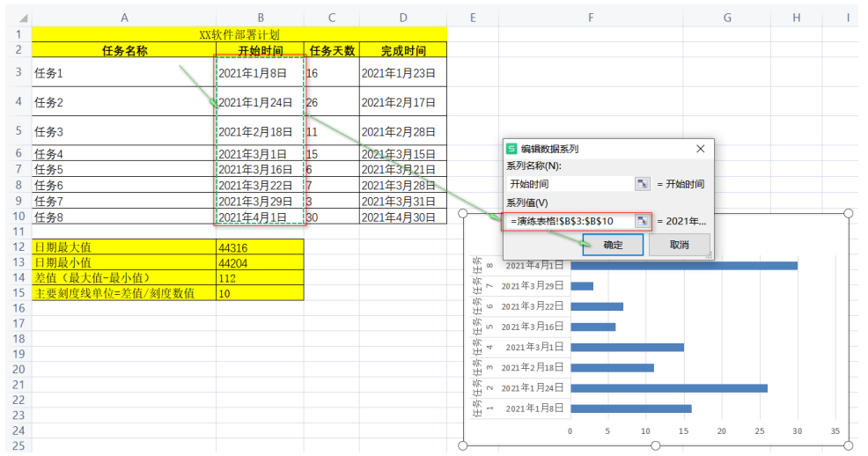The height and width of the screenshot is (456, 868).
Task: Click range picker icon beside 系列名称 field
Action: (x=643, y=184)
